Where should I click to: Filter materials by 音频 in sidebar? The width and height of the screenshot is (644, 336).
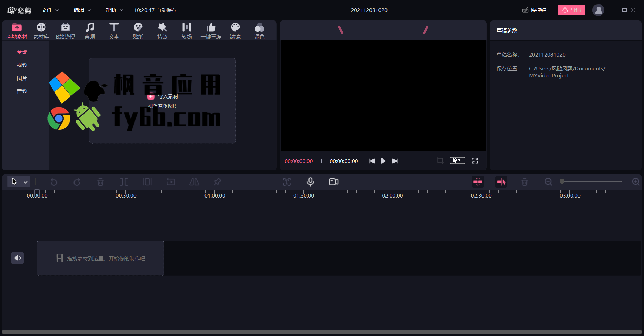click(x=22, y=91)
